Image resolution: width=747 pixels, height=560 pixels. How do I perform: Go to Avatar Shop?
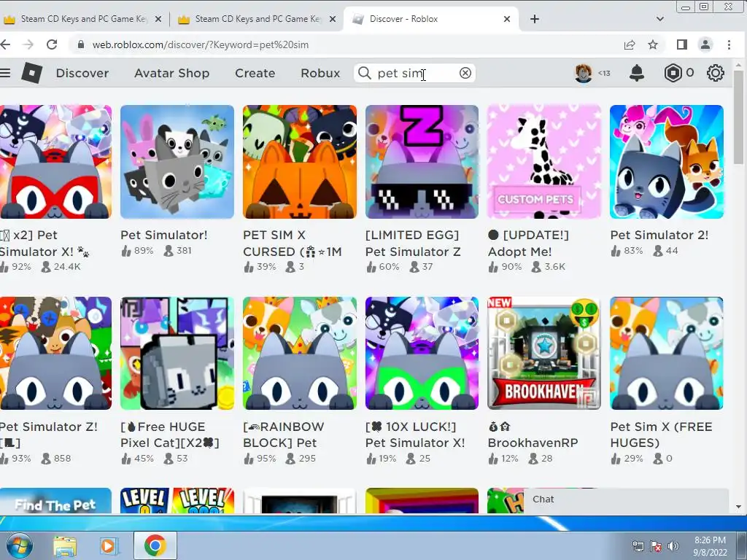coord(171,73)
